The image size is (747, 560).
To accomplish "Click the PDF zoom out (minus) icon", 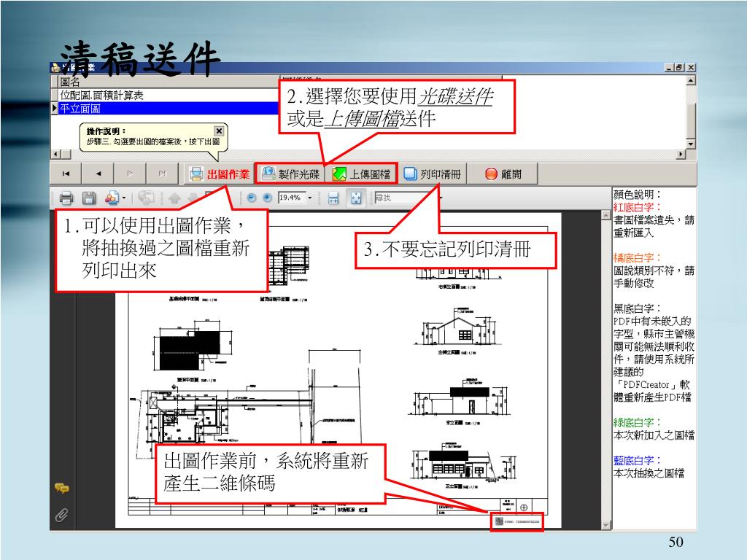I will pos(252,198).
